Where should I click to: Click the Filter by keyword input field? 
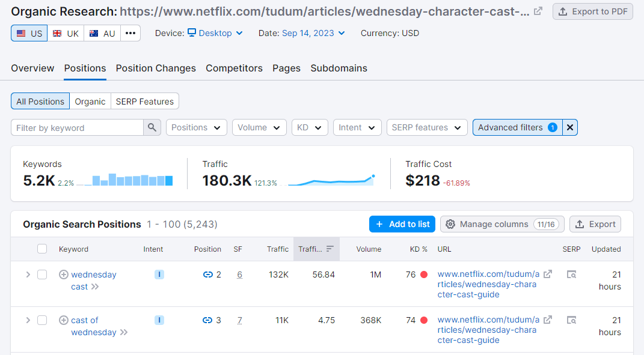point(77,127)
